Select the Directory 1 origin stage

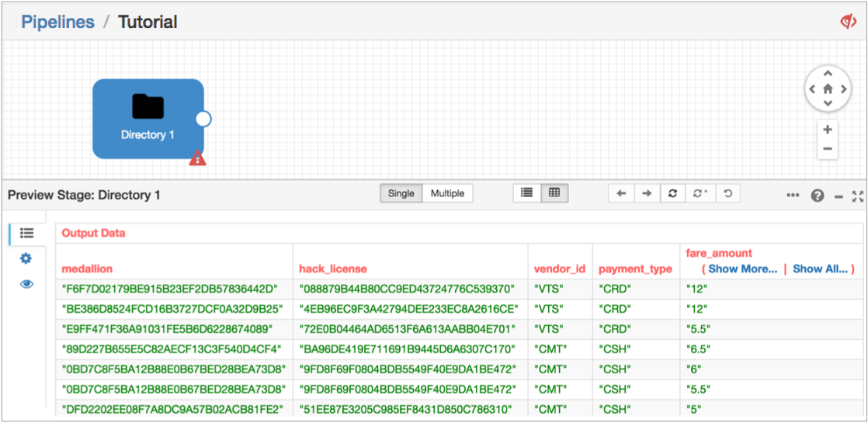click(x=148, y=118)
